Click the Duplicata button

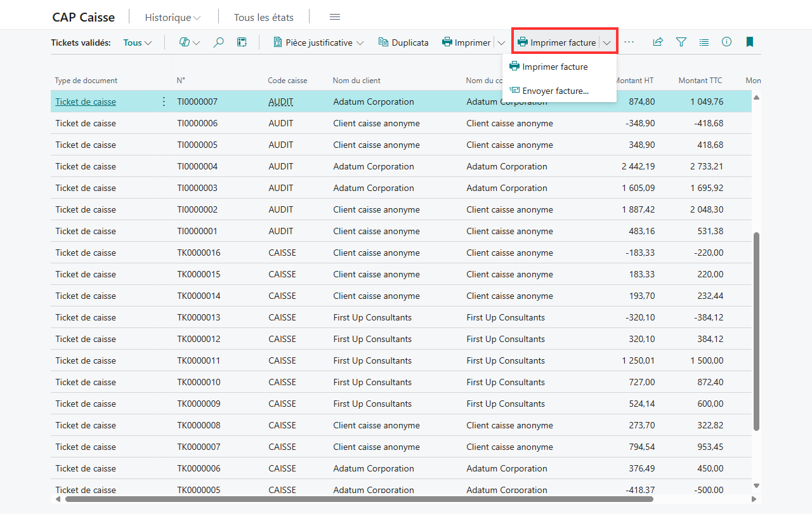(x=403, y=43)
